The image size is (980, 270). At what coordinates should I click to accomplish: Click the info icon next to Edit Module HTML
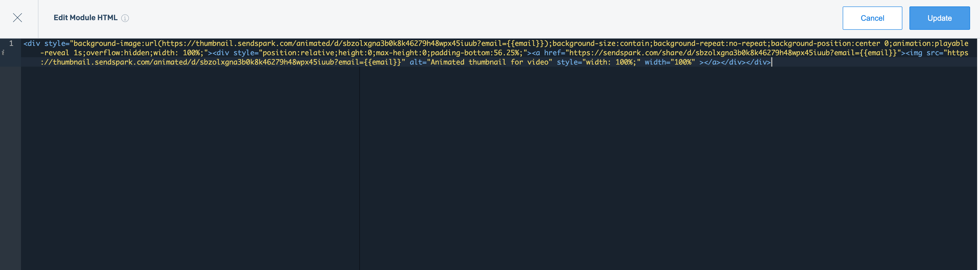pos(125,18)
